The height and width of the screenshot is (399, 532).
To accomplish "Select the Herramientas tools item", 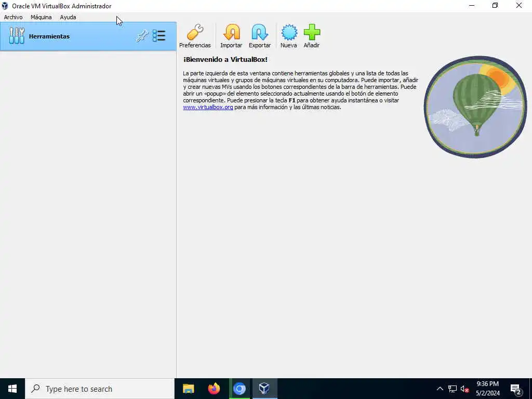I will 88,36.
